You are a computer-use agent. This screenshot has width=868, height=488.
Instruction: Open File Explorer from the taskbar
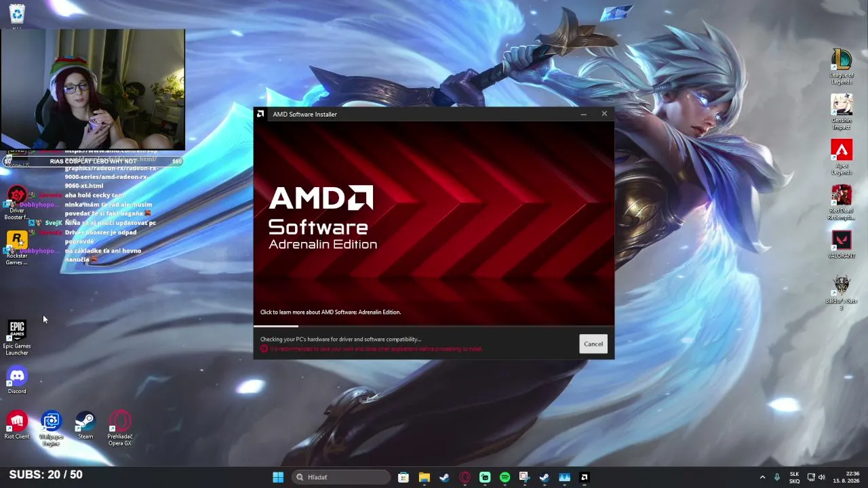point(424,477)
